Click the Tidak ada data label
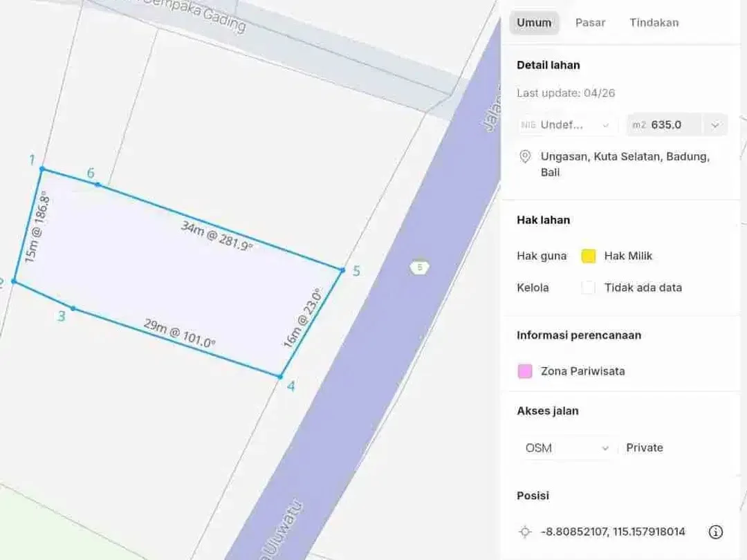The width and height of the screenshot is (747, 560). [x=643, y=288]
